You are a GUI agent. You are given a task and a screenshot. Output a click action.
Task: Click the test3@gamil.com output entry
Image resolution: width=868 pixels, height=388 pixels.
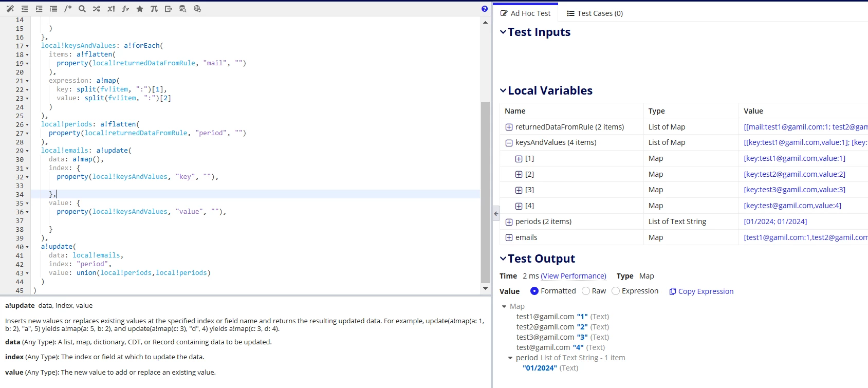pyautogui.click(x=563, y=337)
